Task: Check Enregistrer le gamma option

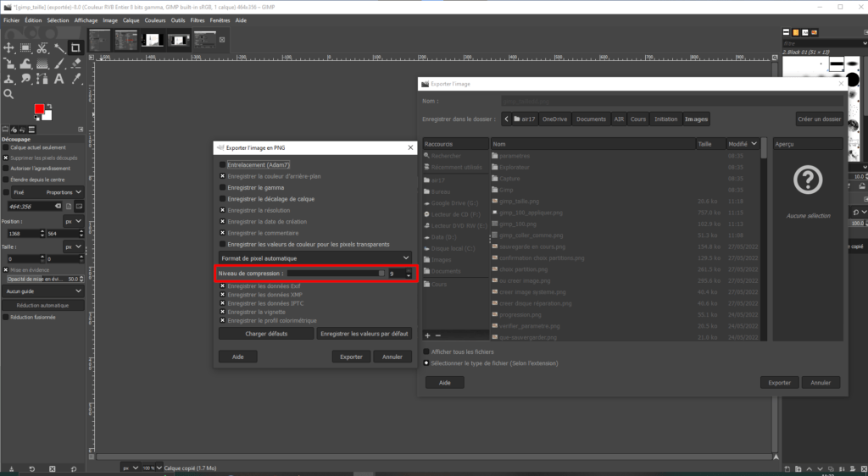Action: click(x=223, y=187)
